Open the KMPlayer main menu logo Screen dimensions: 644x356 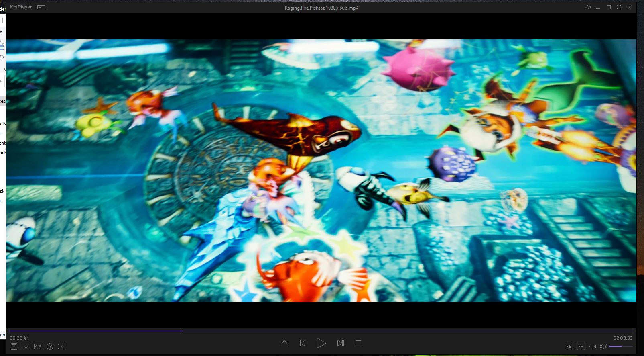(x=21, y=7)
